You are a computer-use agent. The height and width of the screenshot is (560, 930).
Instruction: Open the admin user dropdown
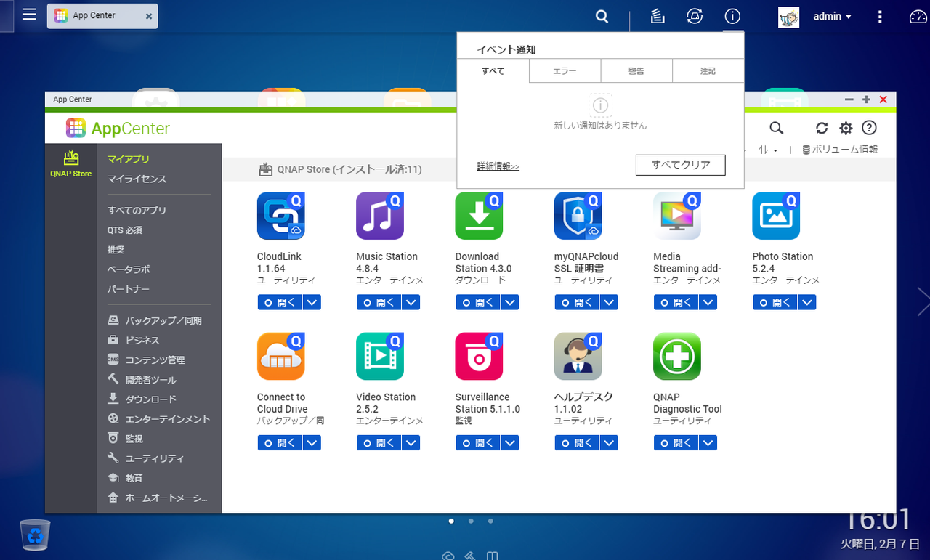(x=833, y=16)
